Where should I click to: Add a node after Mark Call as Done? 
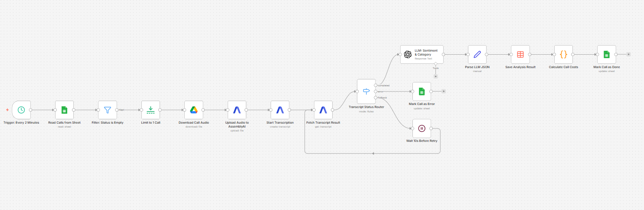pos(628,54)
